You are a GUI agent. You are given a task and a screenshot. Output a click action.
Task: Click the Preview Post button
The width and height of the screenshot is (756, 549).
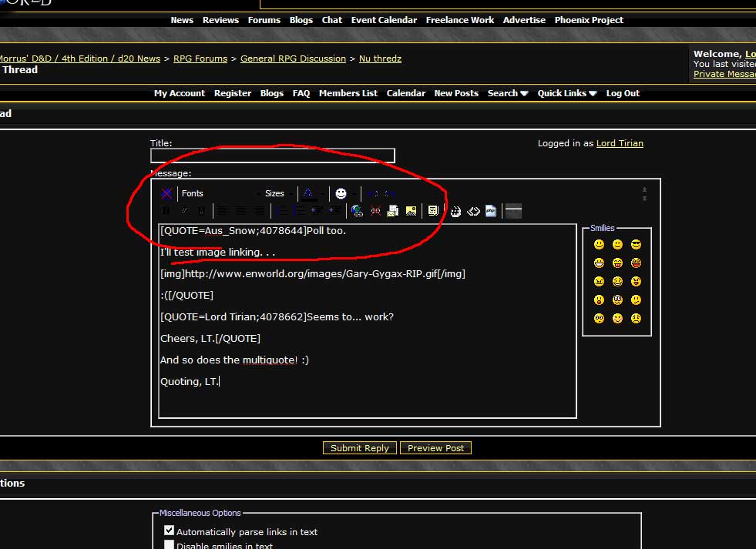[435, 448]
